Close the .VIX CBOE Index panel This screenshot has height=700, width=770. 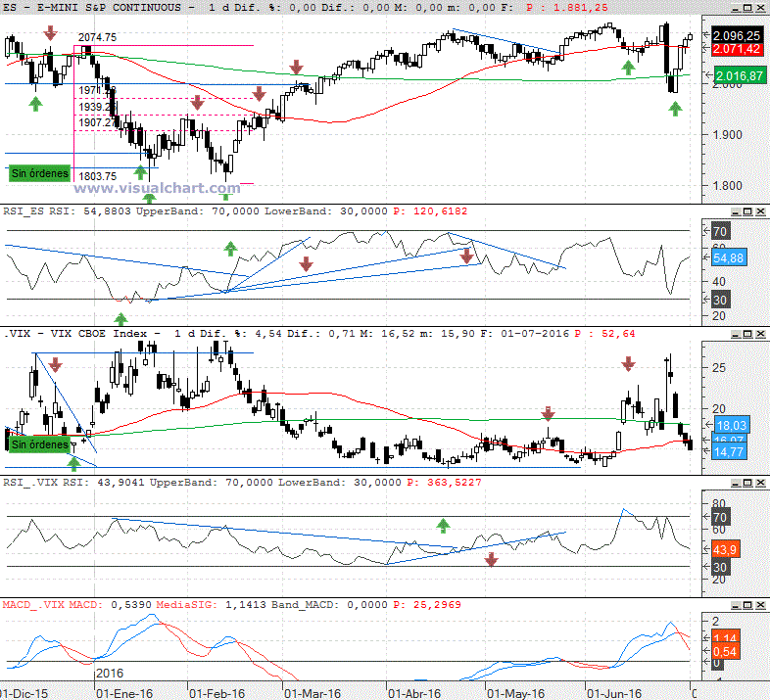pos(760,334)
